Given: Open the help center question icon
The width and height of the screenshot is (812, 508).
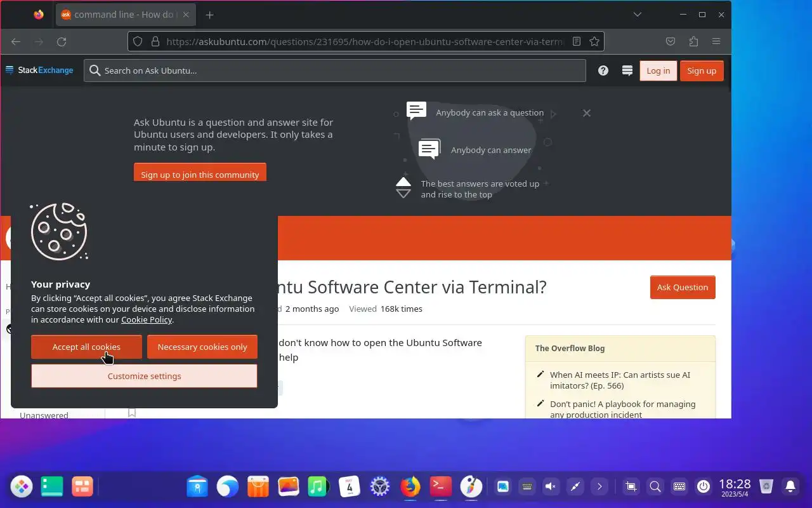Looking at the screenshot, I should (603, 70).
